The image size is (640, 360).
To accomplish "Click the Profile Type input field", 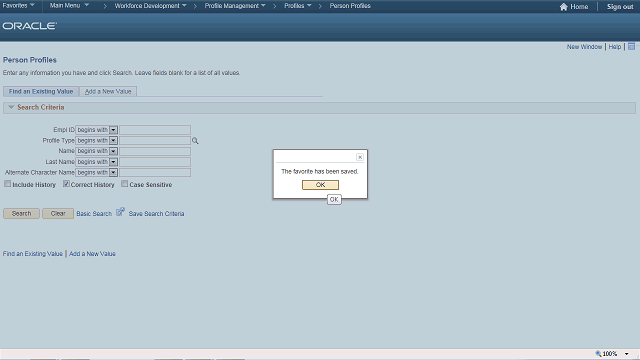I will click(155, 141).
